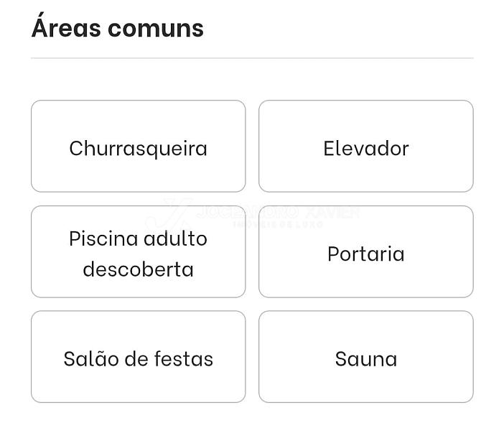The image size is (504, 431).
Task: Click the divider line under Áreas comuns
Action: click(252, 58)
